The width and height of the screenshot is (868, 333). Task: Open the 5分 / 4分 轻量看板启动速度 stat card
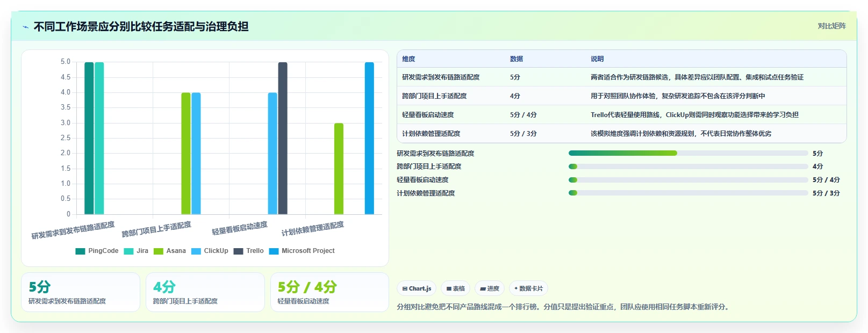(329, 292)
